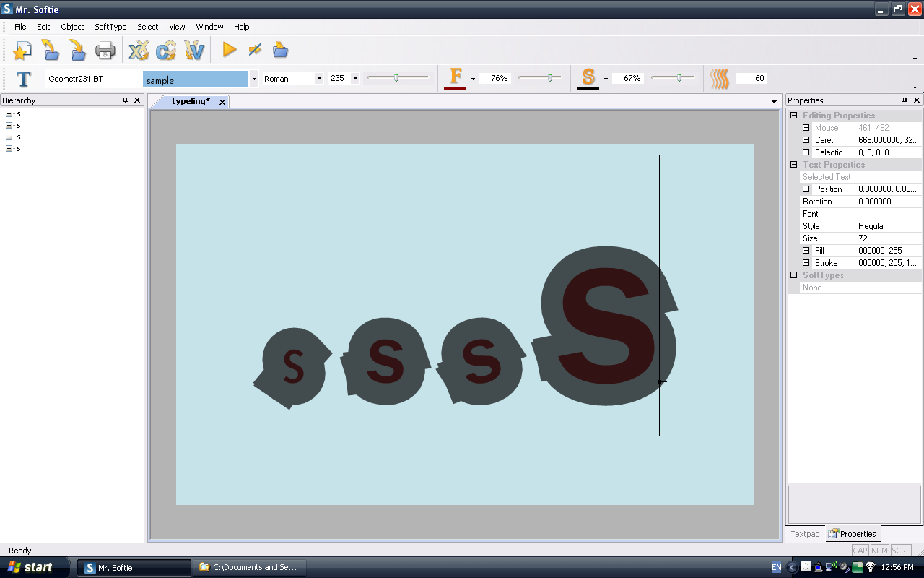Open the Help menu
The image size is (924, 578).
click(242, 27)
